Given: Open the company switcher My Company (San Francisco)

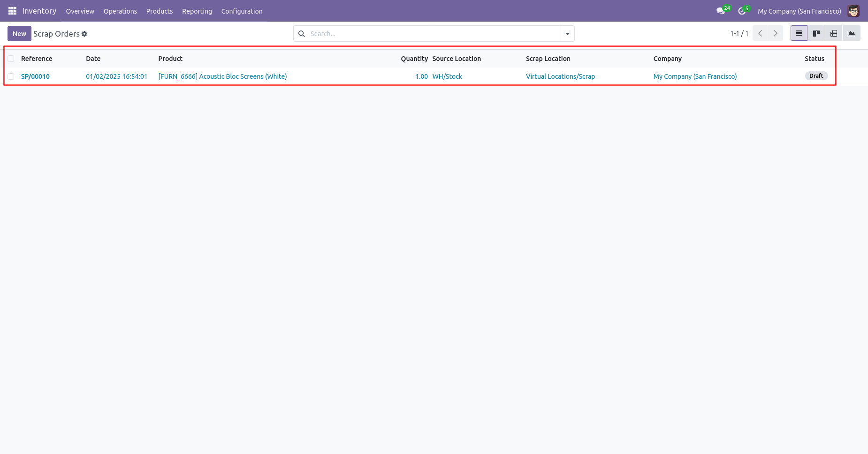Looking at the screenshot, I should tap(799, 11).
